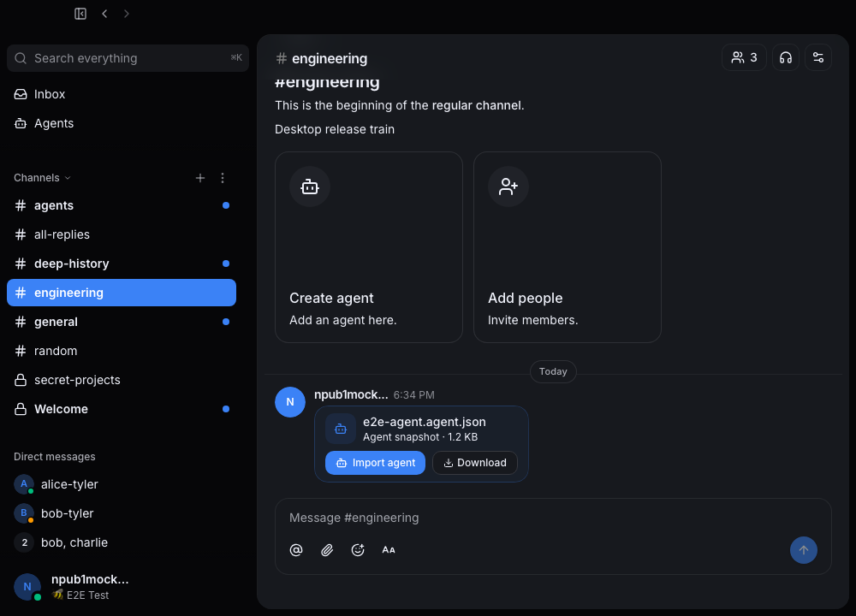
Task: Click the Add people card
Action: (568, 247)
